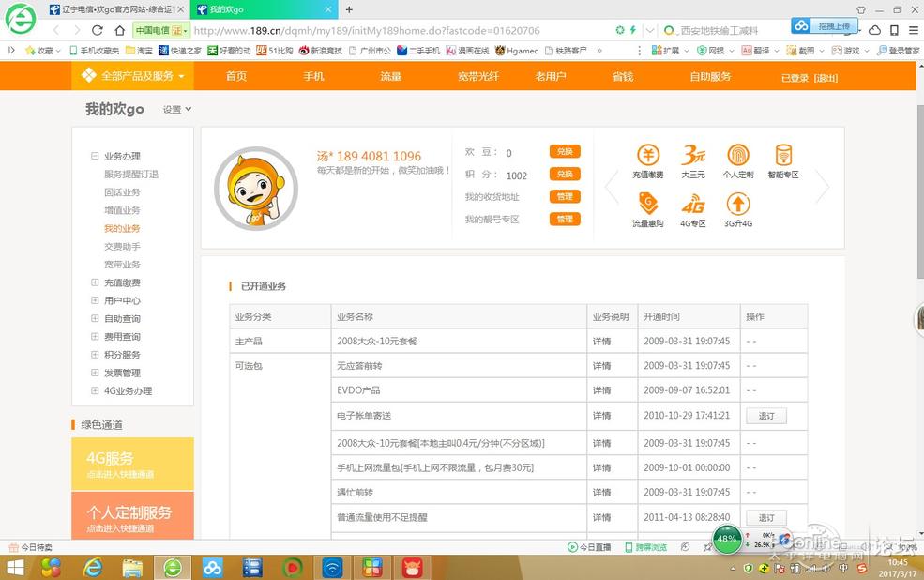Viewport: 924px width, 580px height.
Task: Expand the 自助查询 tree section
Action: tap(95, 318)
